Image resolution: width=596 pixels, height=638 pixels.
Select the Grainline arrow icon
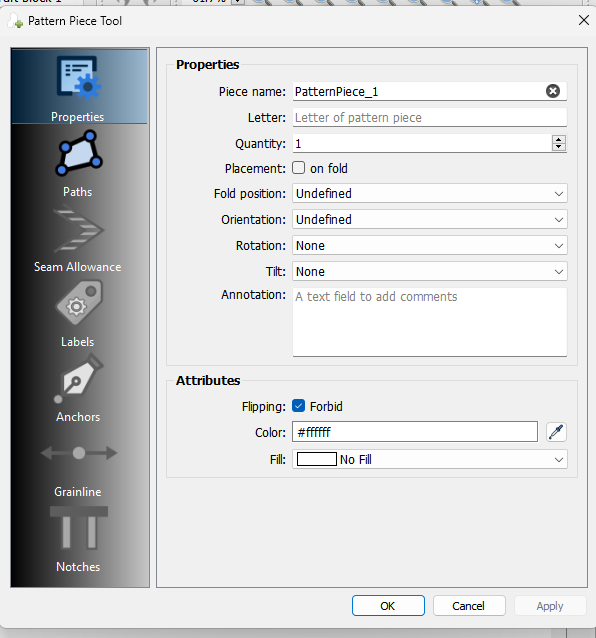click(x=79, y=452)
